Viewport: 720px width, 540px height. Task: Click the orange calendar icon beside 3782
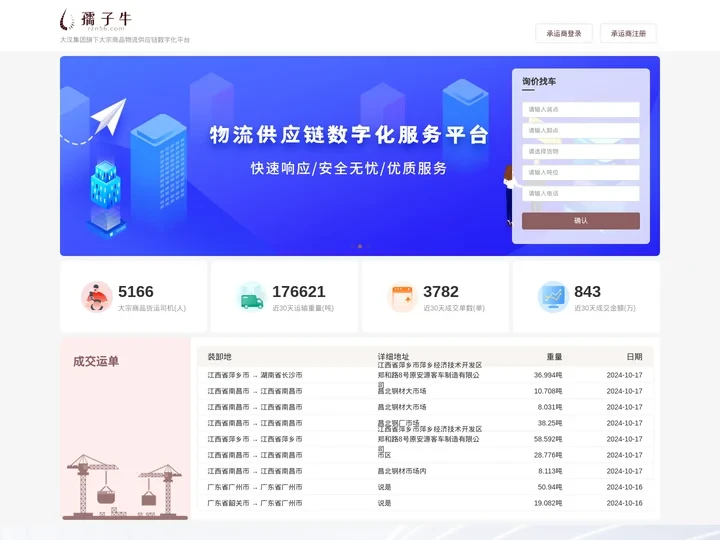tap(402, 297)
